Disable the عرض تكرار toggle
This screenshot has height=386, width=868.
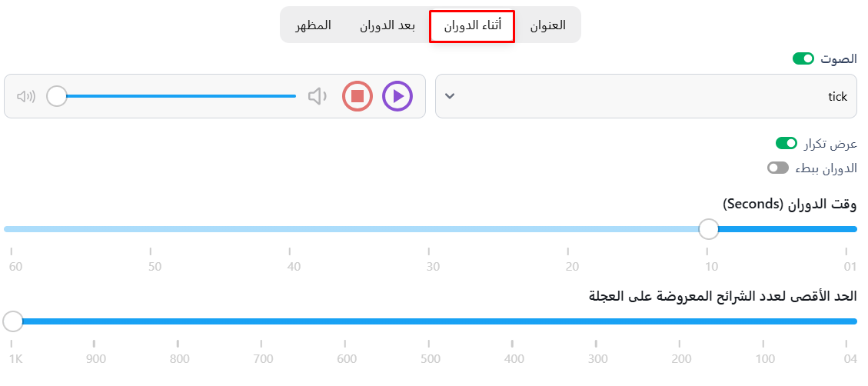(787, 143)
